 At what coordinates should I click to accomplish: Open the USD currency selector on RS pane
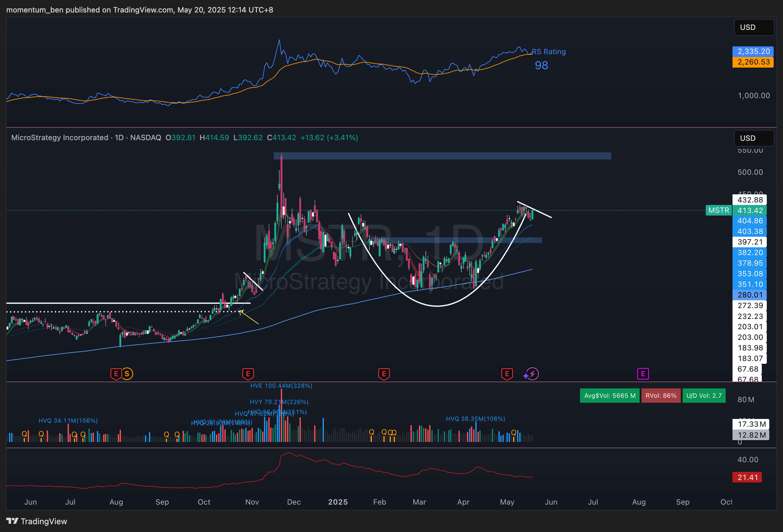pos(754,27)
